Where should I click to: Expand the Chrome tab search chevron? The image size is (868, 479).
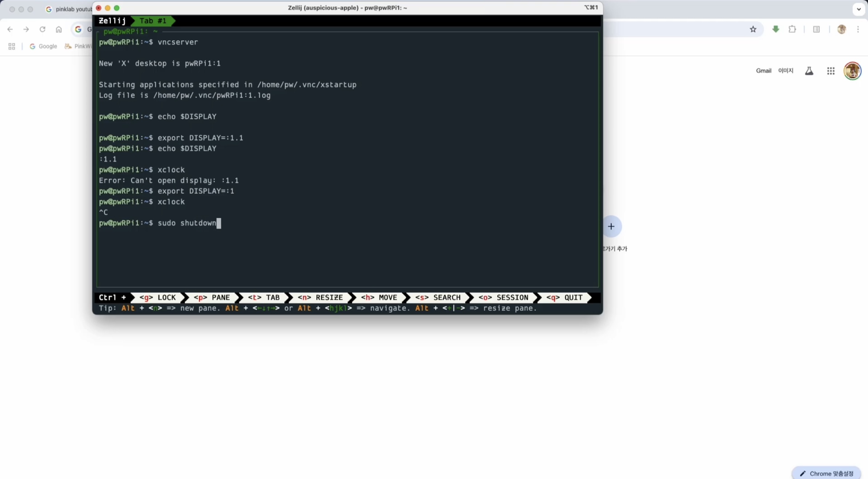click(859, 9)
